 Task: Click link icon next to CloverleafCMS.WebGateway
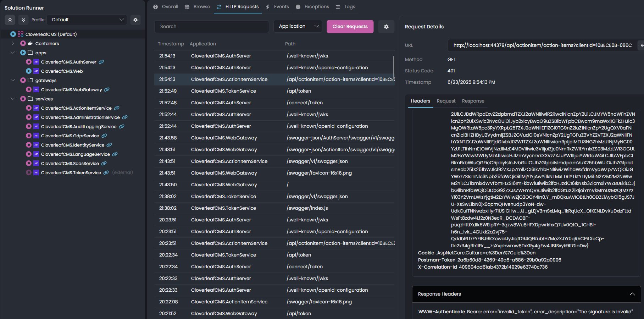coord(107,90)
